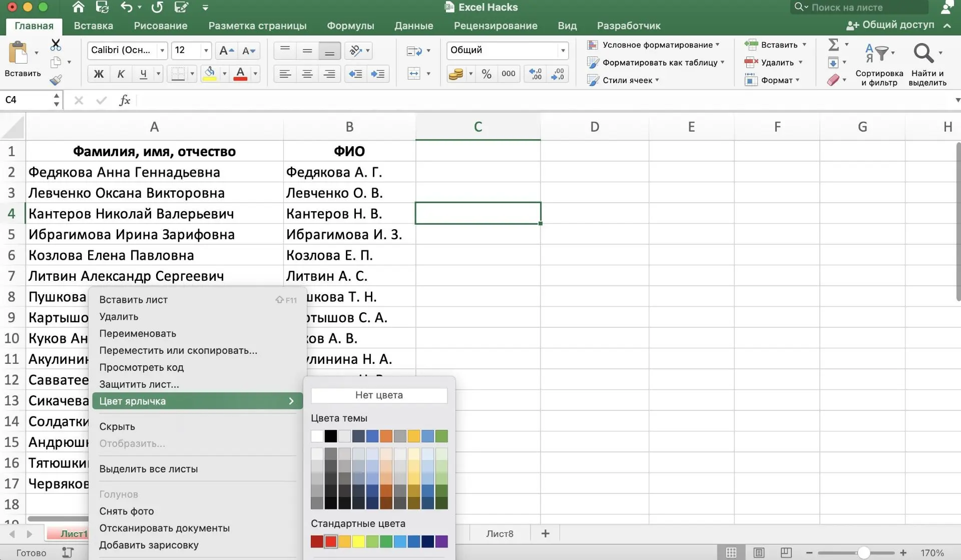Expand 'Условное форматирование' dropdown
Screen dimensions: 961x560
[717, 45]
